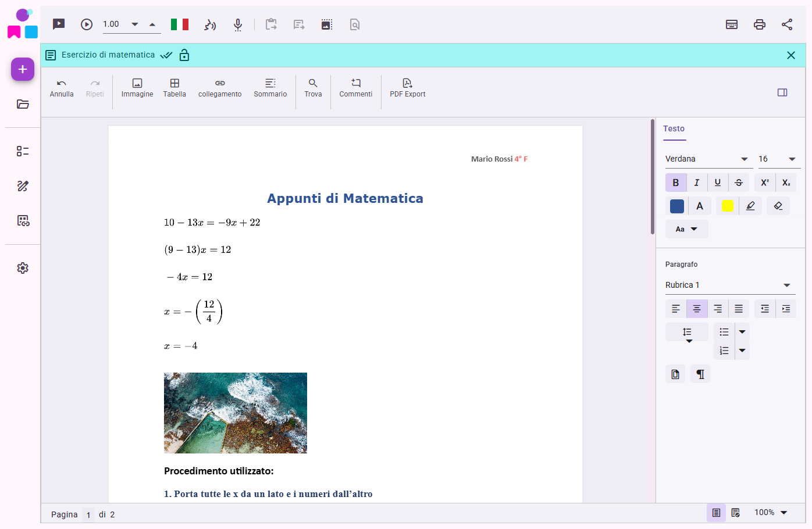Image resolution: width=812 pixels, height=529 pixels.
Task: Click Annulla undo button
Action: (x=62, y=88)
